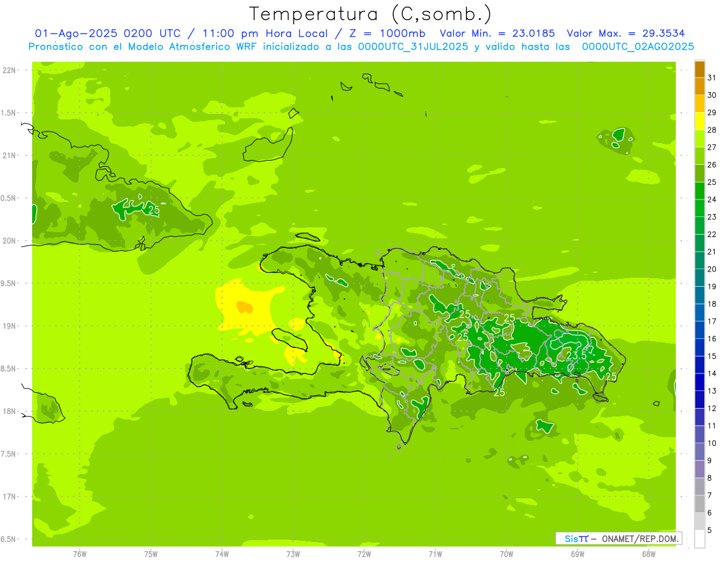Click the legend value '12'
728x562 pixels.
click(712, 408)
